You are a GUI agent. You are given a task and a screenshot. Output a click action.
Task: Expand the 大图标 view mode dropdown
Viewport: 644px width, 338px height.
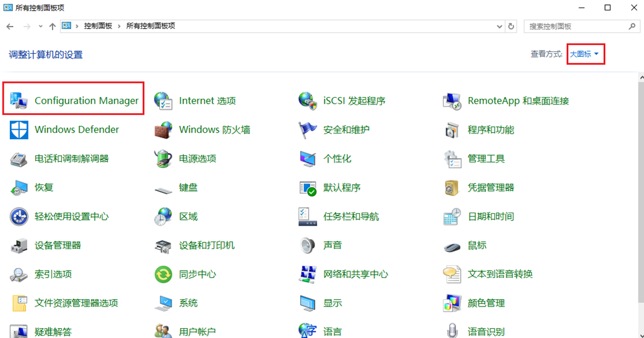584,54
